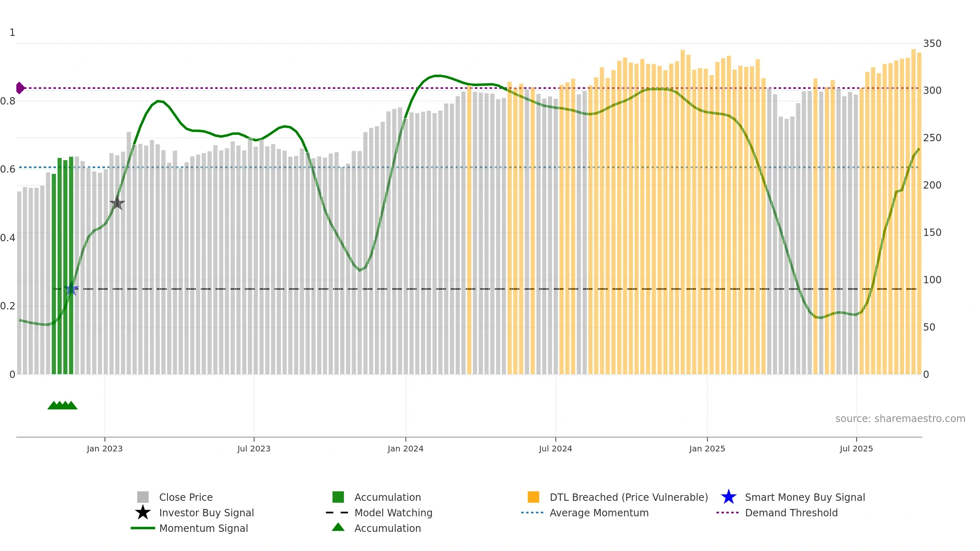Click the blue star icon in legend
980x551 pixels.
(728, 497)
